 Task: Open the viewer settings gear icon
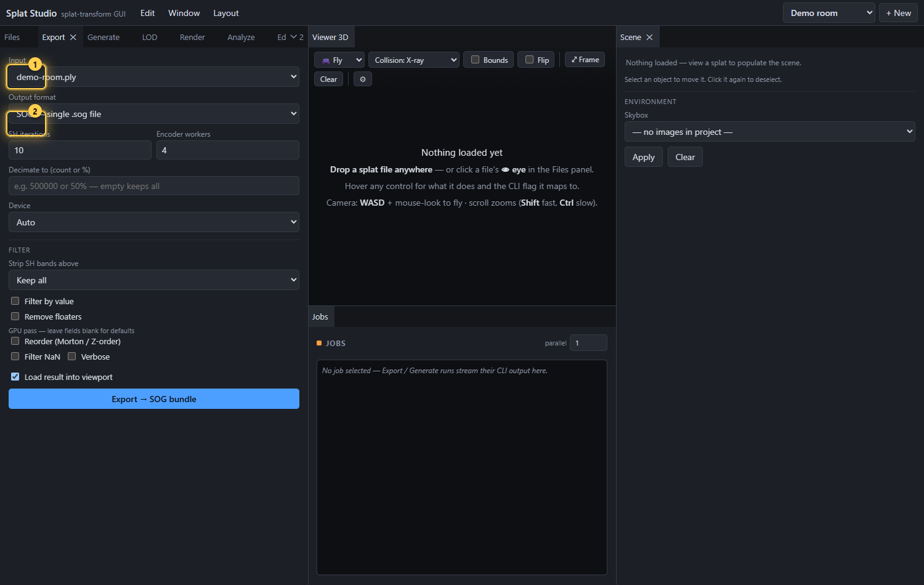click(x=363, y=79)
